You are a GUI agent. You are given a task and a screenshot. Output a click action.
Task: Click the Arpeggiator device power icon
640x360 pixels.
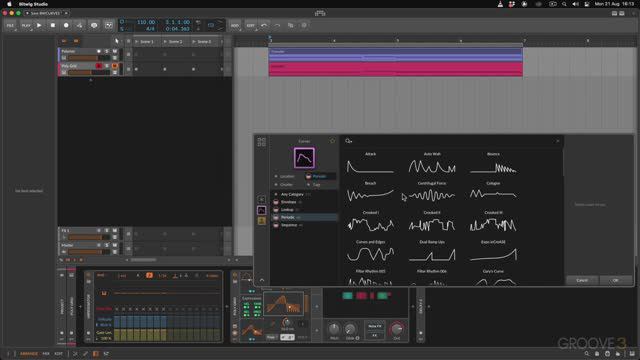89,276
